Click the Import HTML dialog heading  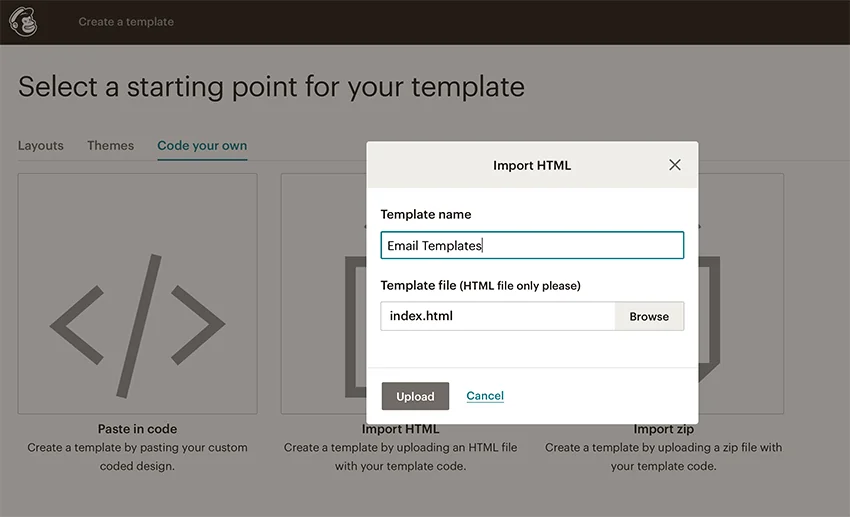532,165
